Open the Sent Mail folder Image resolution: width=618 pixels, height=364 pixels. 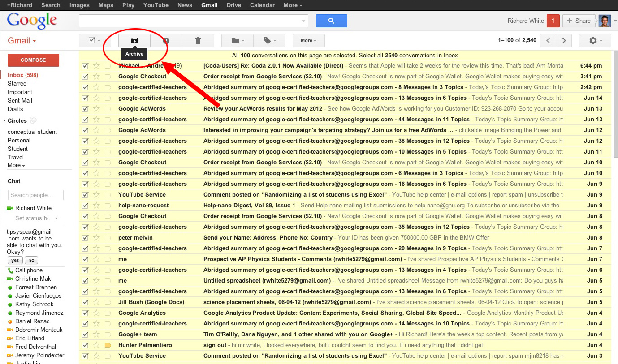click(x=20, y=100)
